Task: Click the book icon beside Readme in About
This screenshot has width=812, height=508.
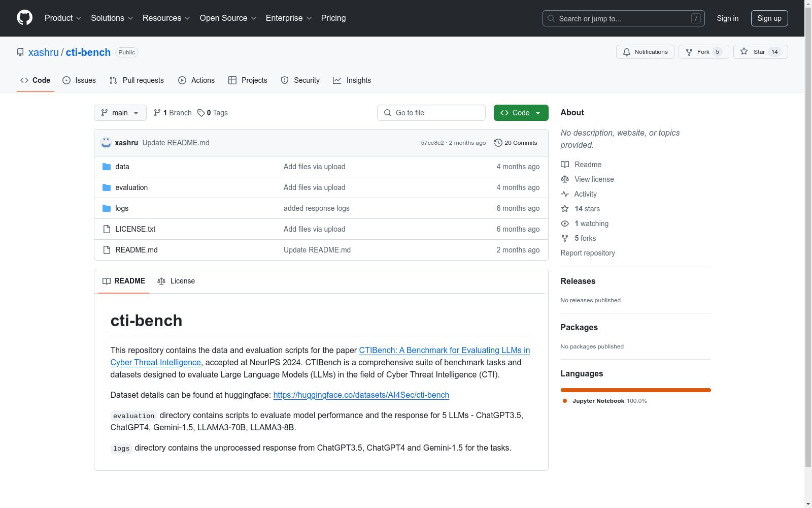Action: click(565, 165)
